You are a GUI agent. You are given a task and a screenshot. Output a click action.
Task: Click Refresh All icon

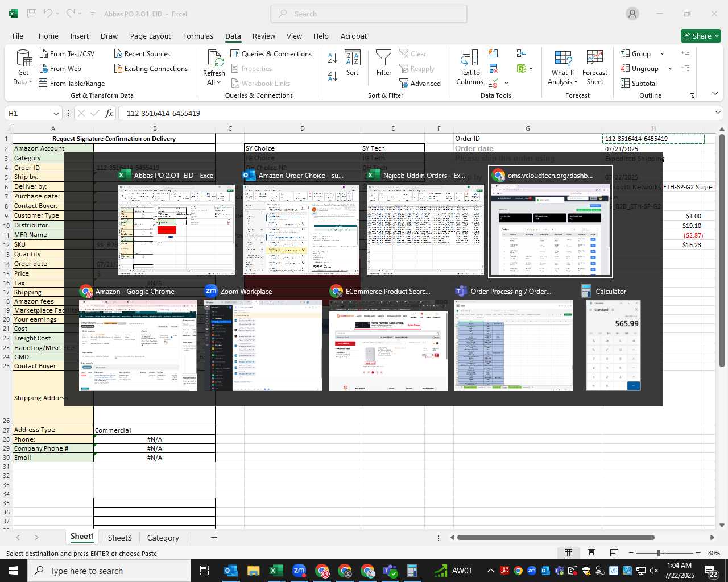tap(214, 59)
